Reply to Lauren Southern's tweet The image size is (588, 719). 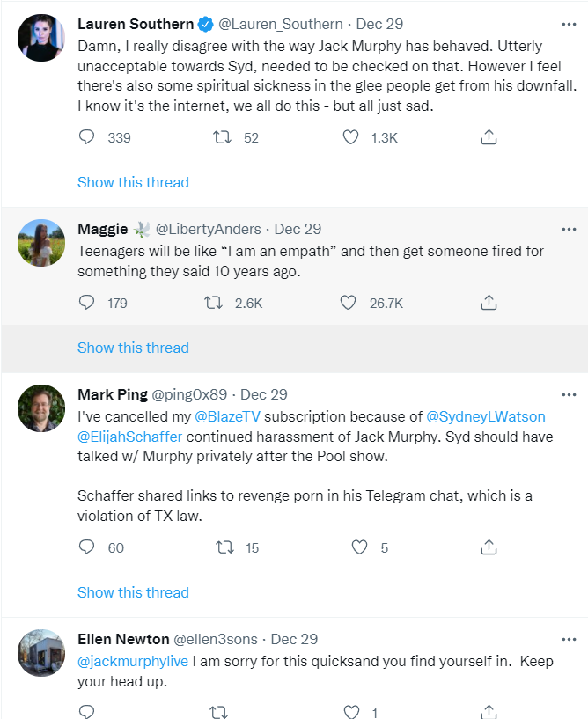tap(86, 137)
